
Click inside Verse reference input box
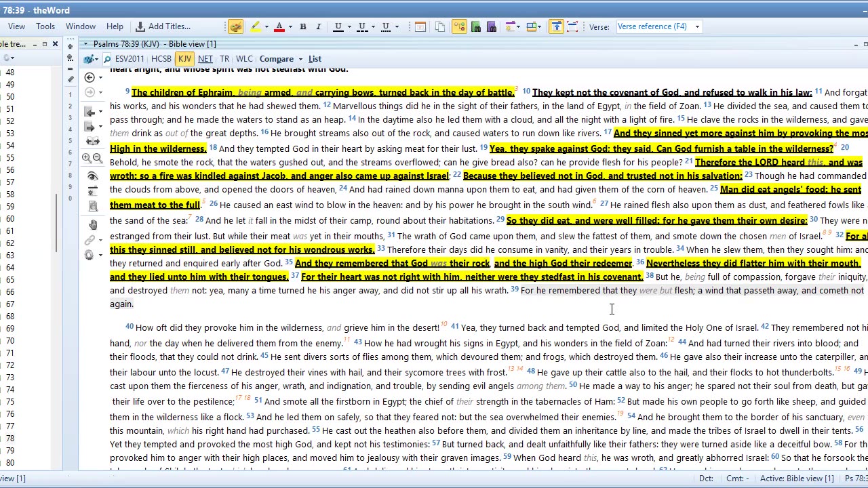654,26
